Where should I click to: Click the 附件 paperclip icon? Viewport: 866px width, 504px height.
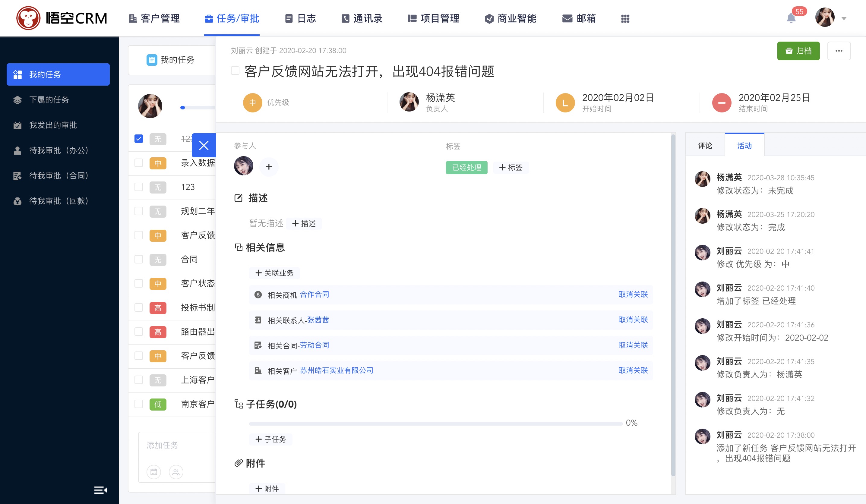239,464
